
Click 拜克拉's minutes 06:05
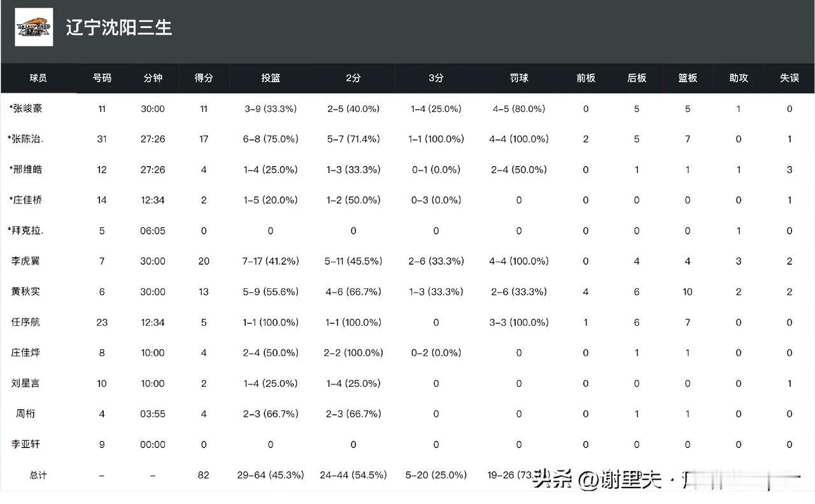tap(153, 230)
